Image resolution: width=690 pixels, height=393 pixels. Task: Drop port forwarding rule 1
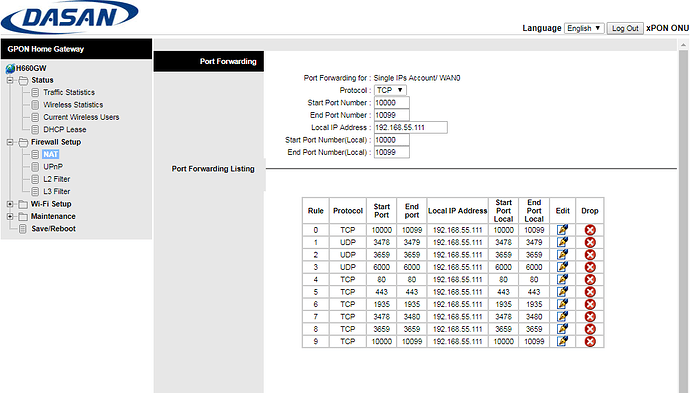pyautogui.click(x=590, y=242)
